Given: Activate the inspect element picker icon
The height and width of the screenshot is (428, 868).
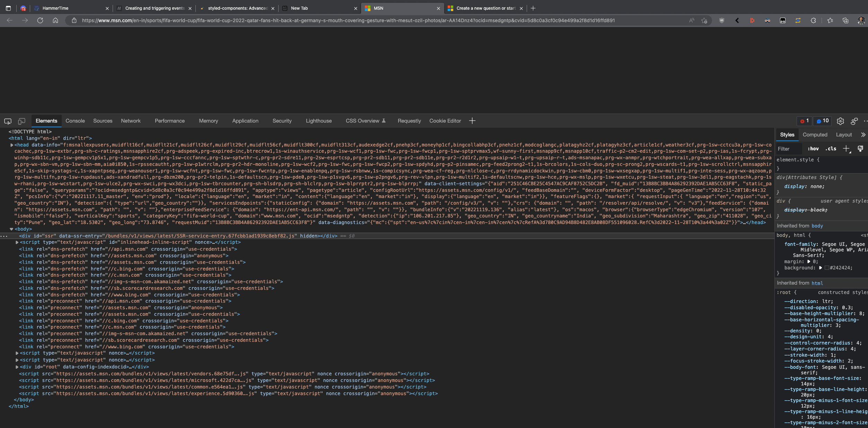Looking at the screenshot, I should coord(8,121).
